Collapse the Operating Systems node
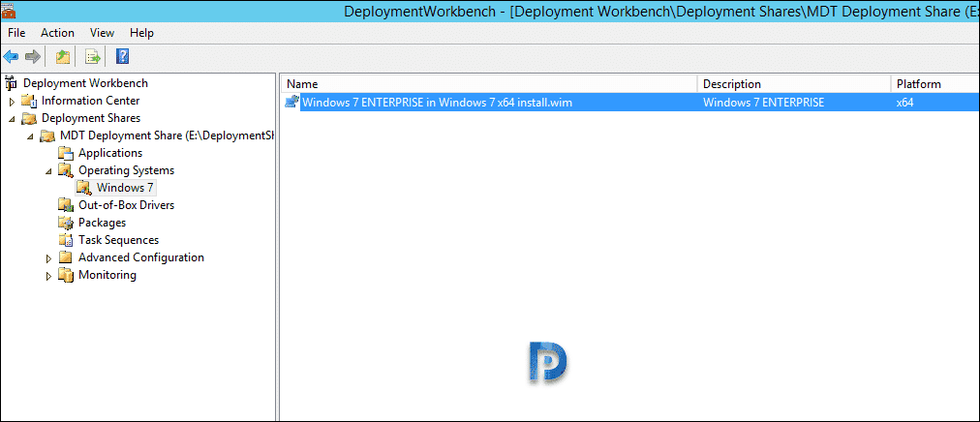980x422 pixels. (x=48, y=171)
